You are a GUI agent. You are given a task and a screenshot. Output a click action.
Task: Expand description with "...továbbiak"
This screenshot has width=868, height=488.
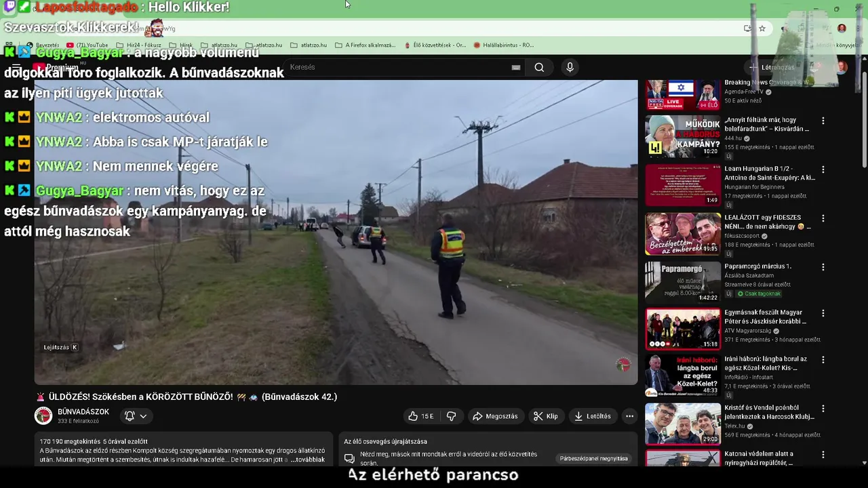coord(307,460)
